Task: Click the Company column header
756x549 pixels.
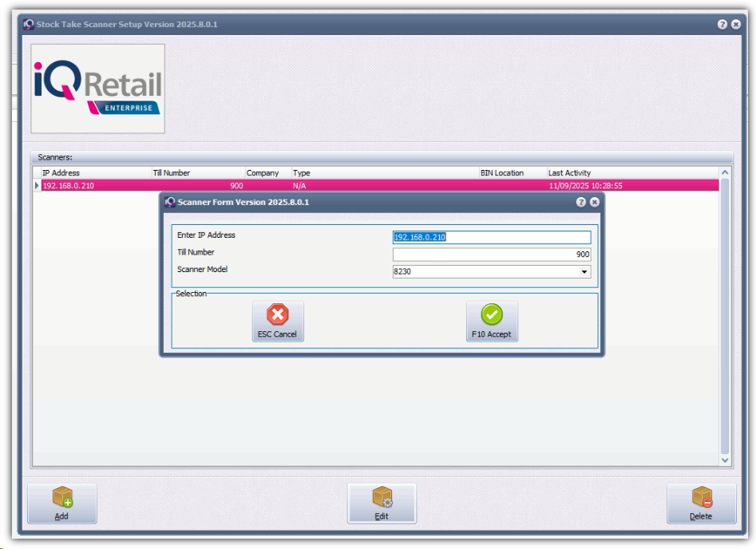Action: tap(268, 172)
